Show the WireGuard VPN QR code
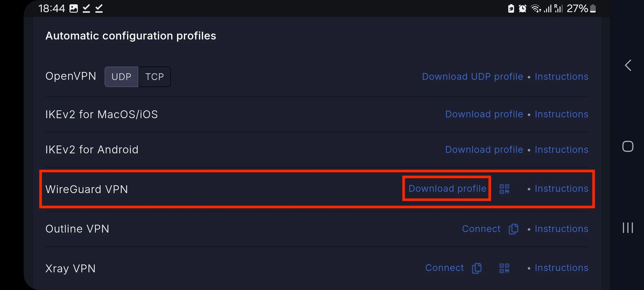 pos(504,189)
